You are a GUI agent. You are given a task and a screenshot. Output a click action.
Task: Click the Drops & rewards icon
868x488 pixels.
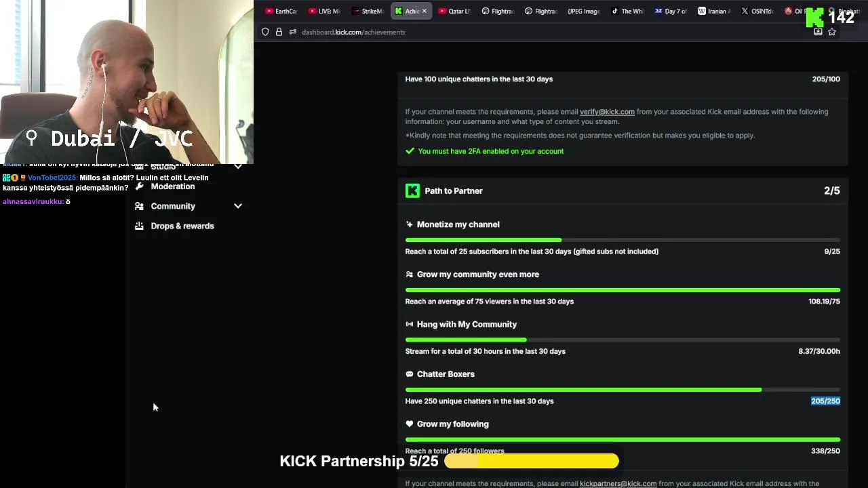point(139,226)
